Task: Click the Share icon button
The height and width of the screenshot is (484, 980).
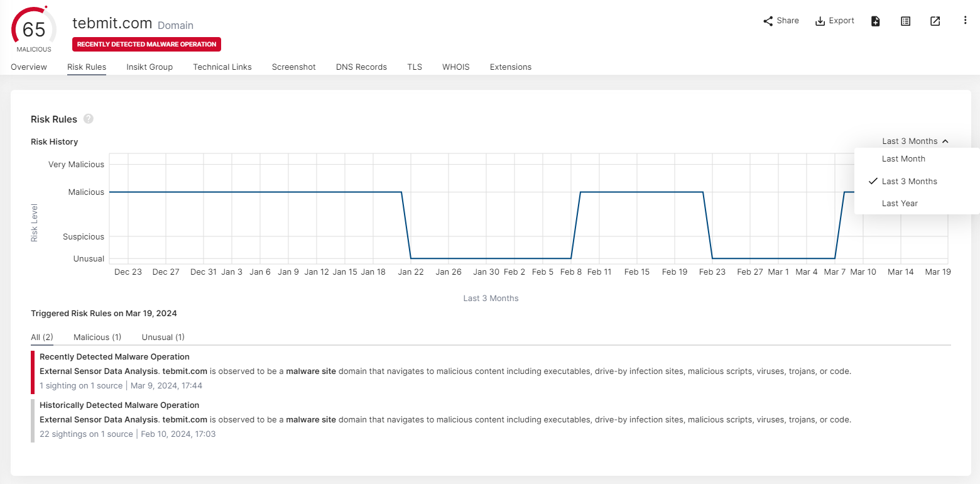Action: click(768, 21)
